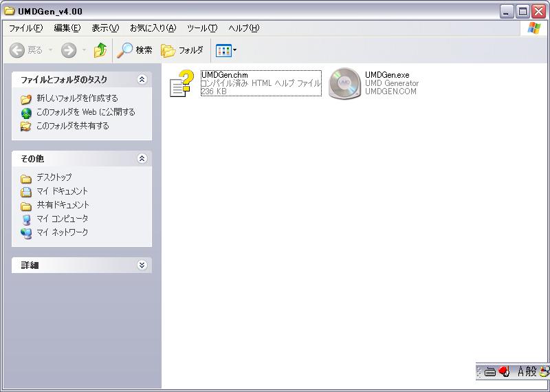Maximize the UMDGen_v4.00 window
Image resolution: width=550 pixels, height=392 pixels.
click(522, 12)
